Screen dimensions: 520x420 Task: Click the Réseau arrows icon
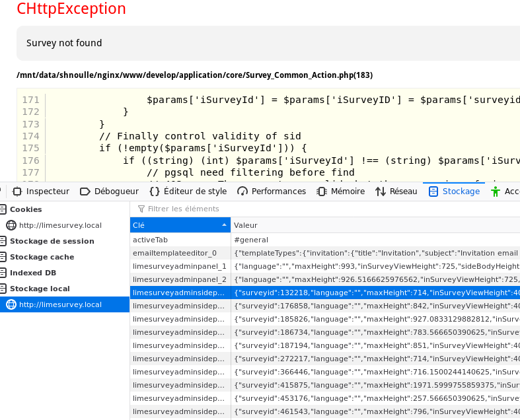(381, 192)
